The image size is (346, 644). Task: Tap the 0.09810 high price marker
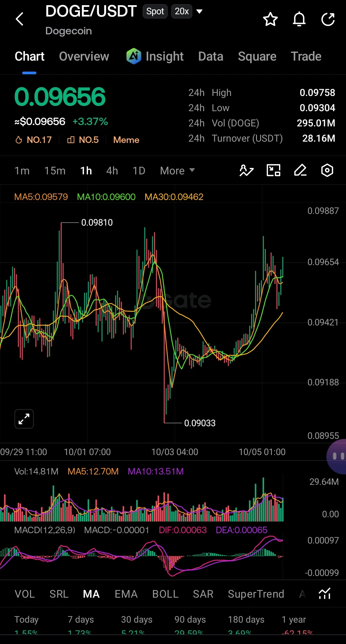pos(97,223)
